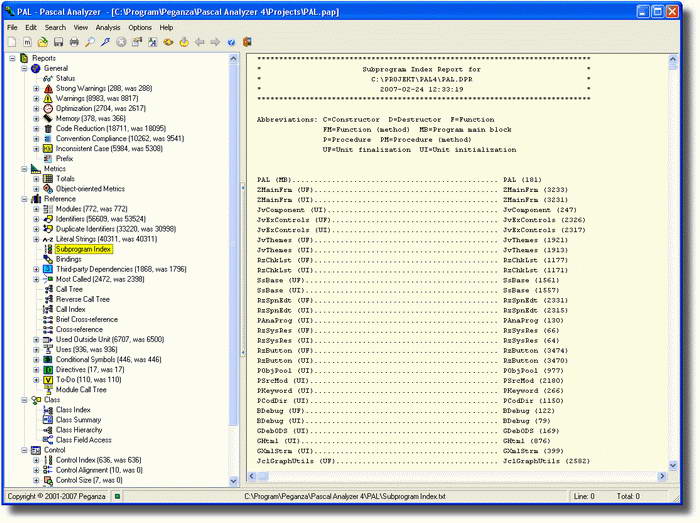Open the Help menu
The width and height of the screenshot is (700, 523).
tap(166, 27)
